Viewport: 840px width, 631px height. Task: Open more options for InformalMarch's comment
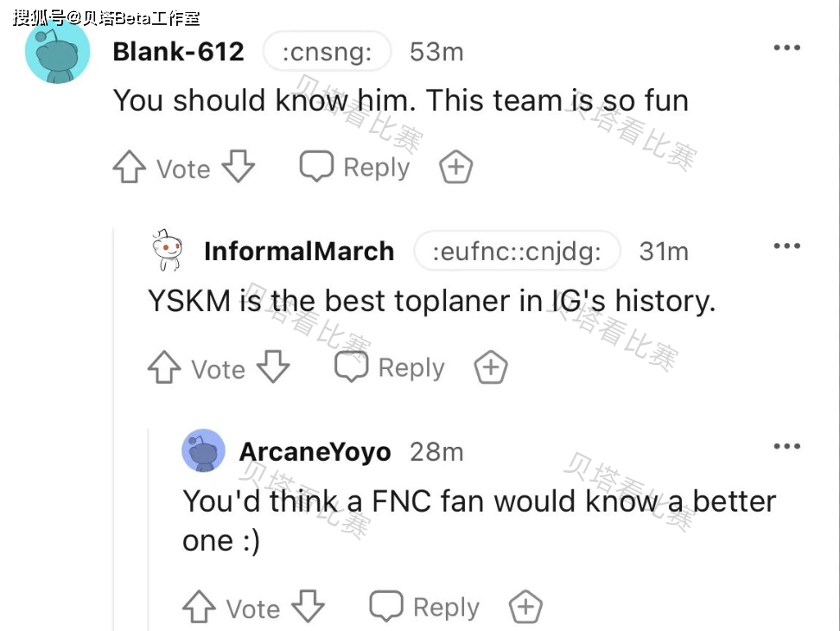[x=786, y=247]
